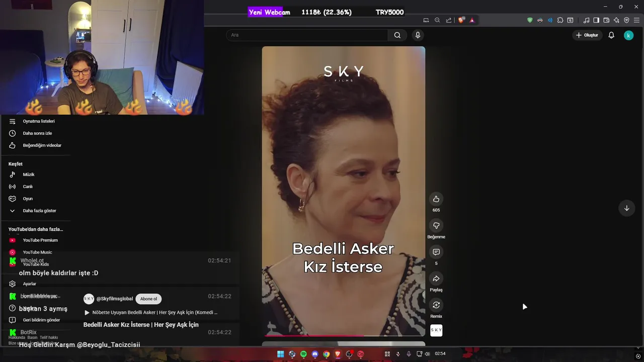This screenshot has height=362, width=644.
Task: Open the @Skyfilmsglobal channel link
Action: (x=115, y=299)
